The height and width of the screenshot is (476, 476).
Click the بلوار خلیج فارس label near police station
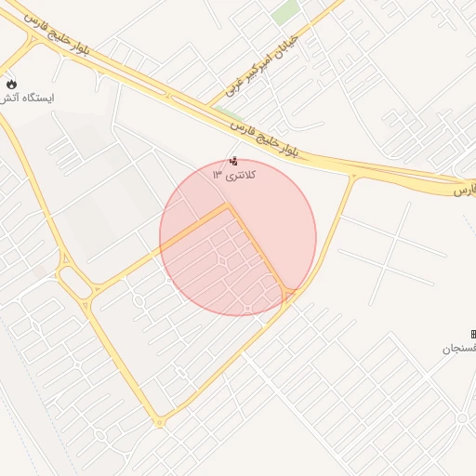click(x=264, y=139)
